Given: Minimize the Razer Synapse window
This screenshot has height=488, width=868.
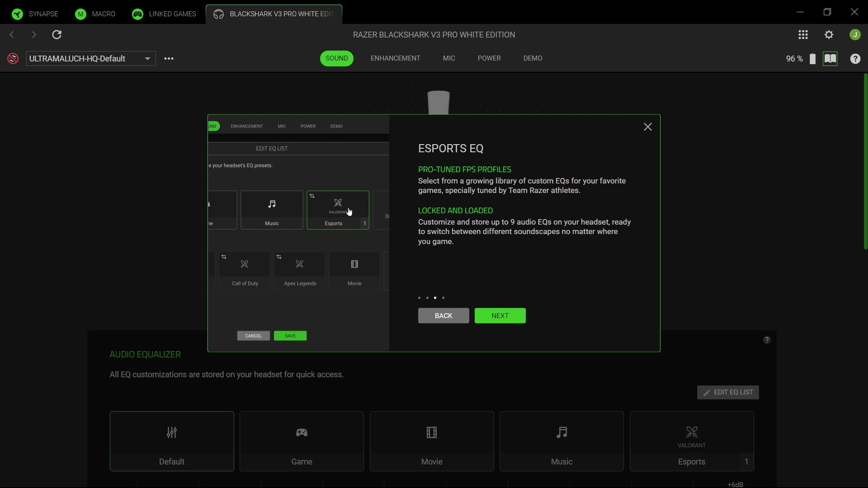Looking at the screenshot, I should [800, 12].
